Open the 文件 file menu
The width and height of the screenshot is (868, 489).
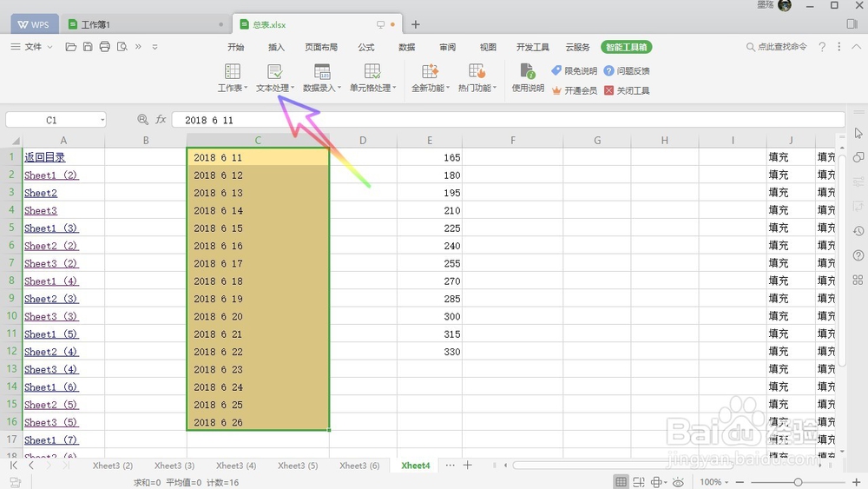pos(32,47)
